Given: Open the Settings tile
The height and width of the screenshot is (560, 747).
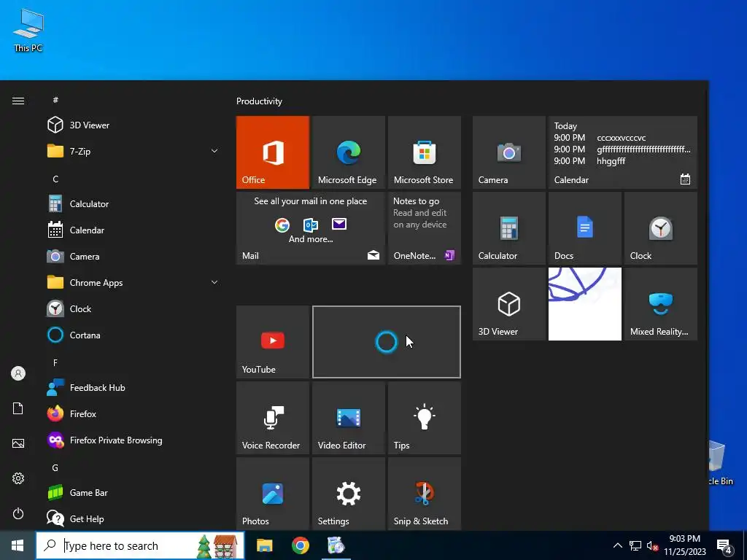Looking at the screenshot, I should 348,494.
